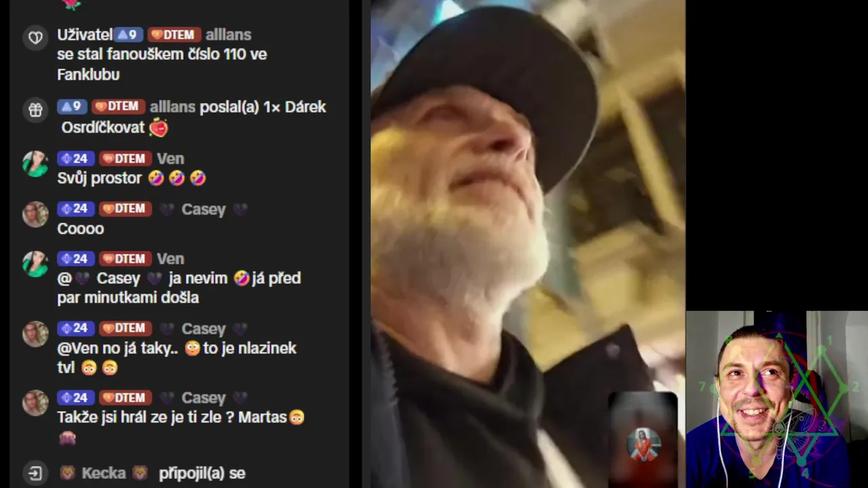Click level 24 badge beside Svůj prostor comment
This screenshot has width=868, height=488.
click(75, 159)
